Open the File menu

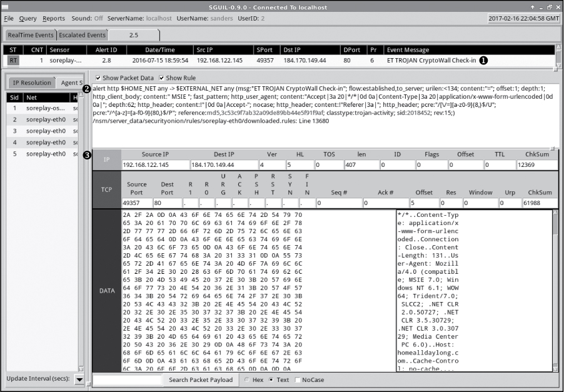click(x=8, y=19)
